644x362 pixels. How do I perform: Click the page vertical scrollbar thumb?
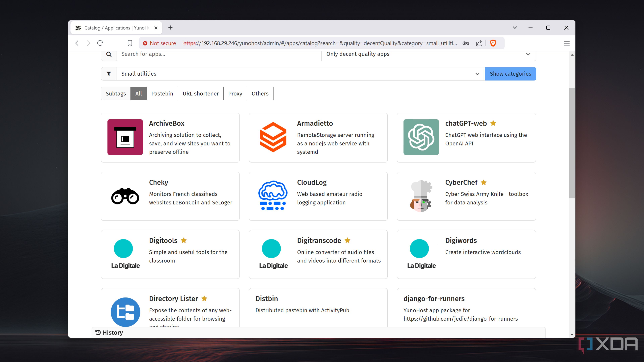pyautogui.click(x=572, y=143)
